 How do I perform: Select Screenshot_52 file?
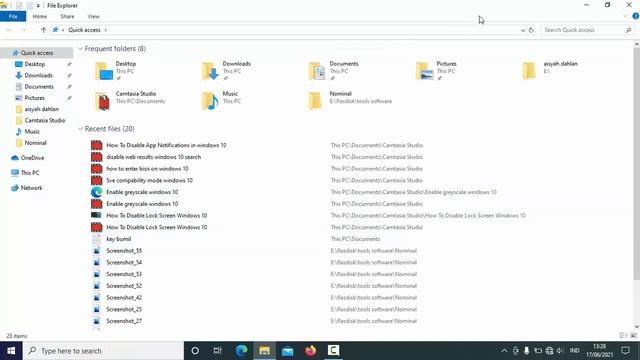pos(124,286)
